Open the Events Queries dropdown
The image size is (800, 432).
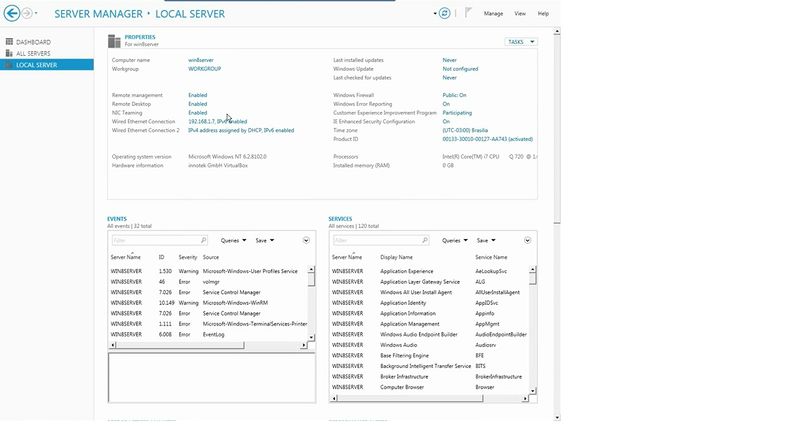coord(233,240)
